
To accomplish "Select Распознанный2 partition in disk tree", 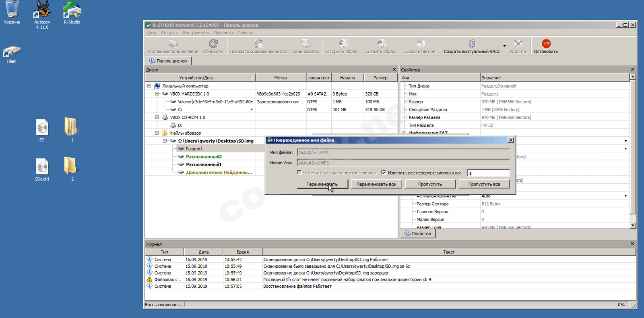I will coord(204,157).
